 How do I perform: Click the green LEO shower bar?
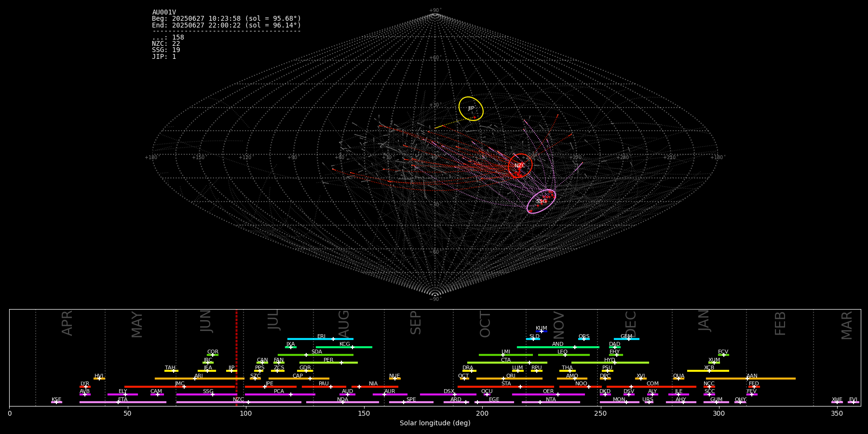coord(564,355)
